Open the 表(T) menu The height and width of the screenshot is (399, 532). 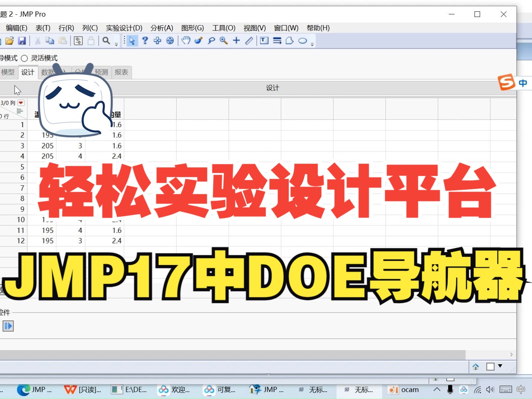click(x=43, y=28)
